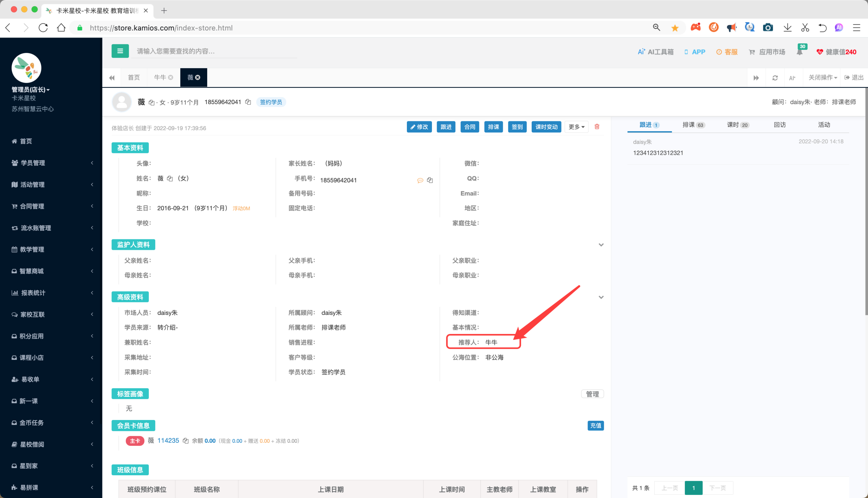Click the 修改 button
The height and width of the screenshot is (498, 868).
coord(419,127)
